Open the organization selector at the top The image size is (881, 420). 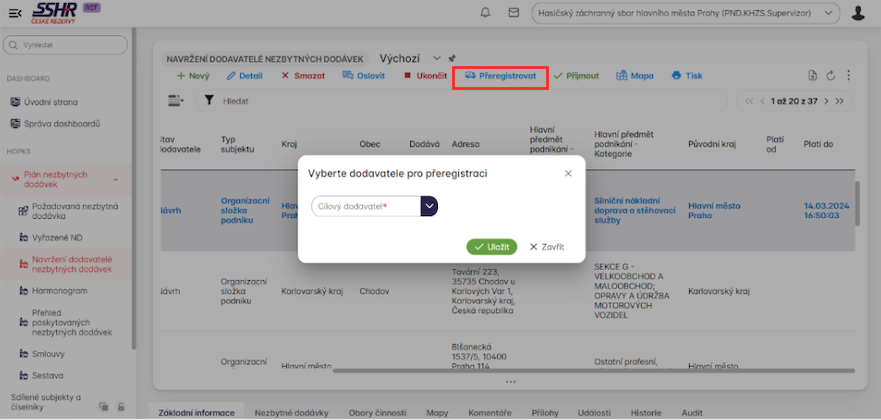(x=687, y=13)
